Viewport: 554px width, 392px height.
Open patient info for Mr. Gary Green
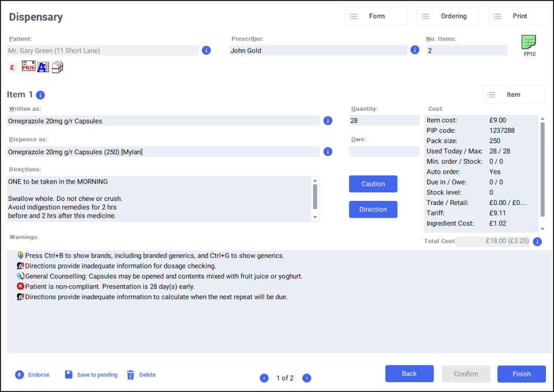point(207,50)
